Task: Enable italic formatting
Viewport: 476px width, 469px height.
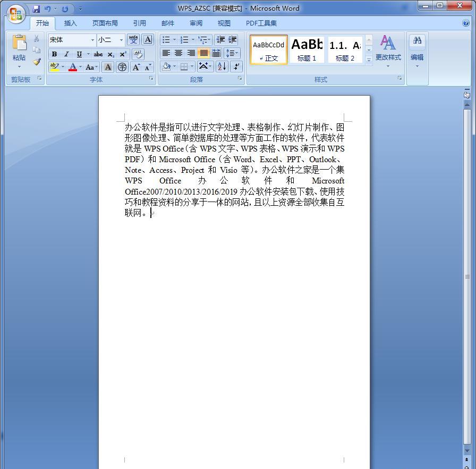Action: (x=66, y=54)
